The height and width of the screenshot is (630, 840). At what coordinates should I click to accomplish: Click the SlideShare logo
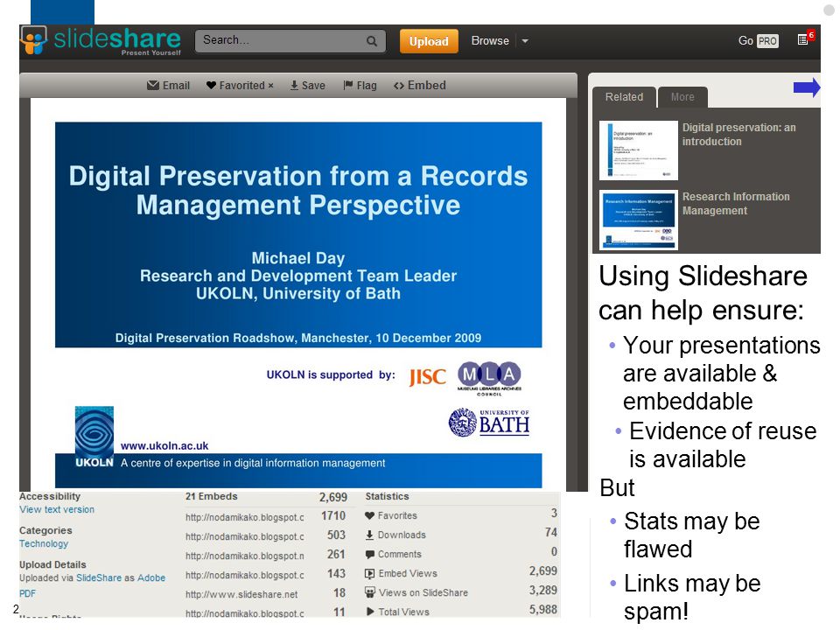[x=101, y=41]
